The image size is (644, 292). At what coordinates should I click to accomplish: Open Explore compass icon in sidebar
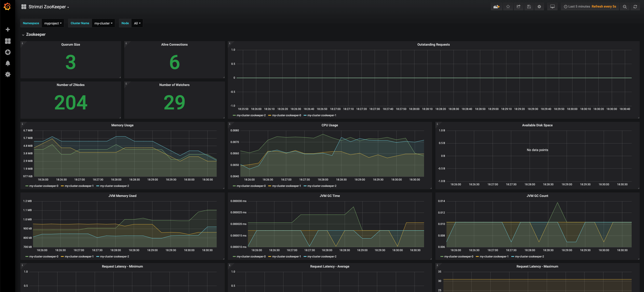8,52
